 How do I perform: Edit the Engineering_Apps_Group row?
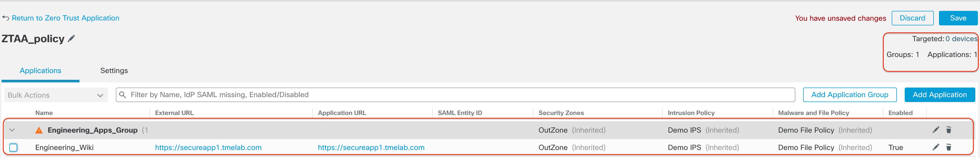(x=936, y=130)
